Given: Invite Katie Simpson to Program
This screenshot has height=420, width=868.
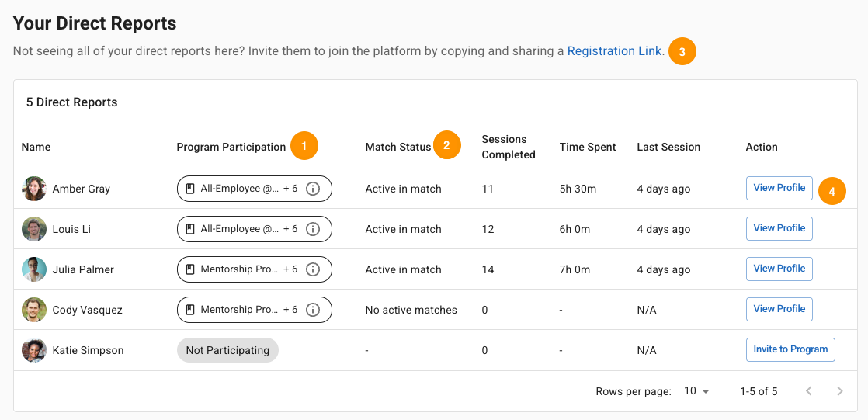Looking at the screenshot, I should [x=790, y=349].
